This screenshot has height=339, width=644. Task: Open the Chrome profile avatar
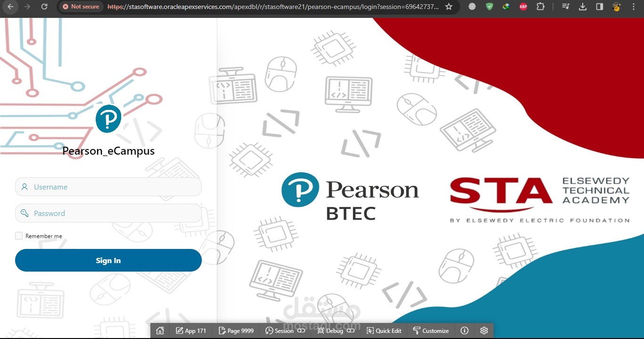tap(616, 7)
